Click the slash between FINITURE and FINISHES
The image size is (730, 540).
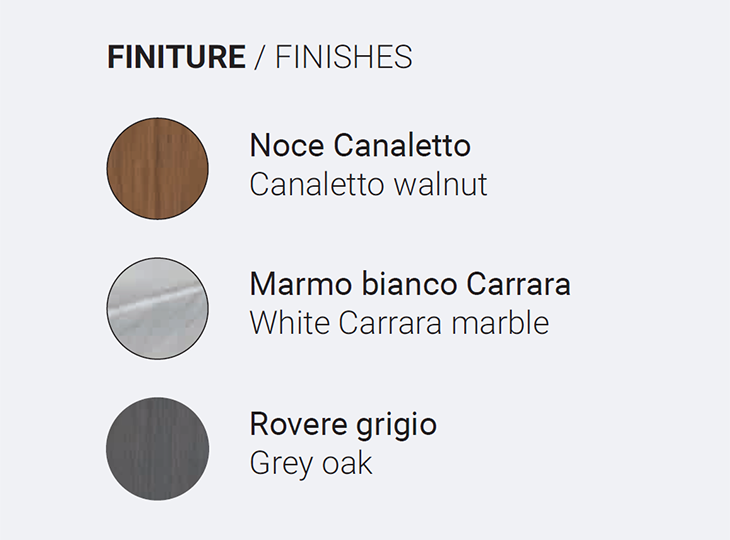[260, 57]
